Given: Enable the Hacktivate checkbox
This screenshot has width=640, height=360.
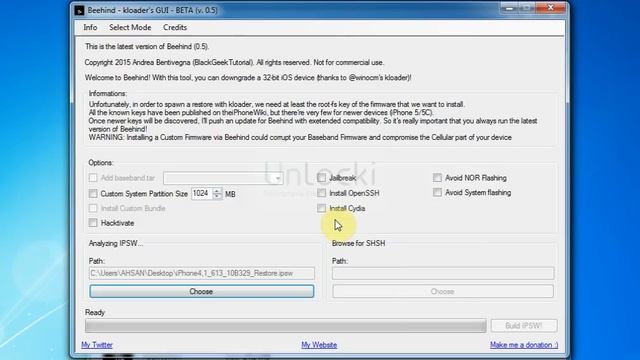Looking at the screenshot, I should [x=93, y=223].
